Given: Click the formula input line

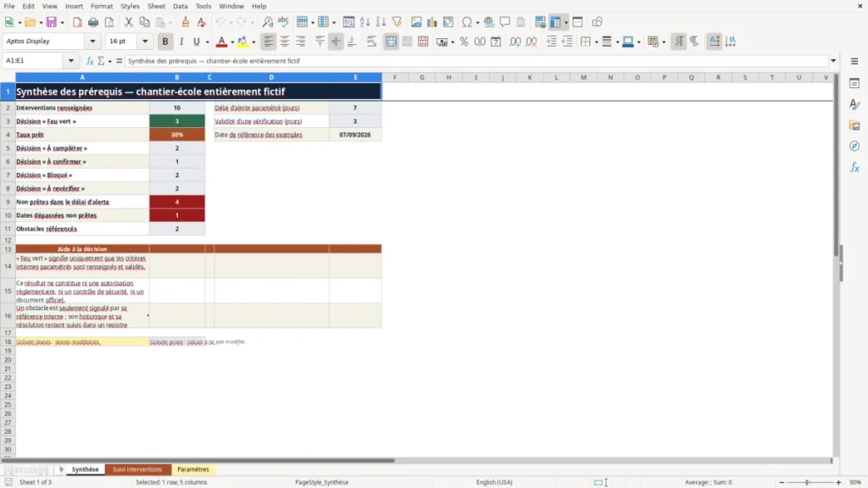Looking at the screenshot, I should click(x=476, y=61).
